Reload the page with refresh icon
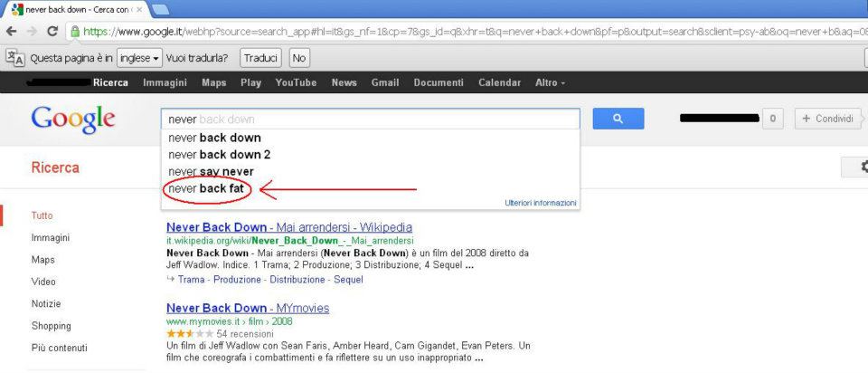Image resolution: width=868 pixels, height=373 pixels. pyautogui.click(x=52, y=31)
